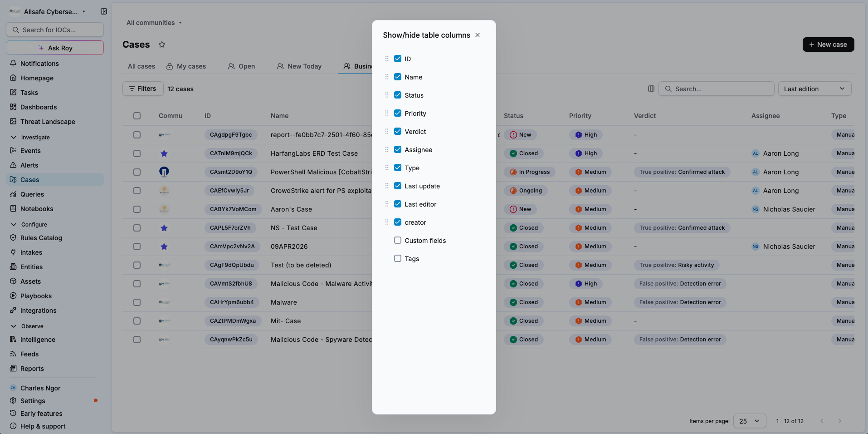The height and width of the screenshot is (434, 868).
Task: Open the column visibility icon beside Search
Action: coord(651,89)
